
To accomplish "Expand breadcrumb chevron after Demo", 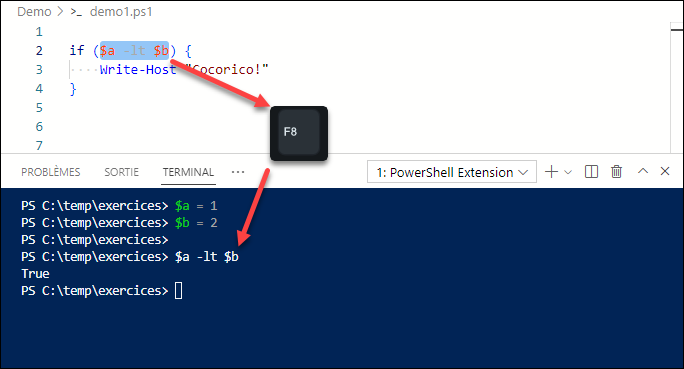I will click(x=61, y=12).
